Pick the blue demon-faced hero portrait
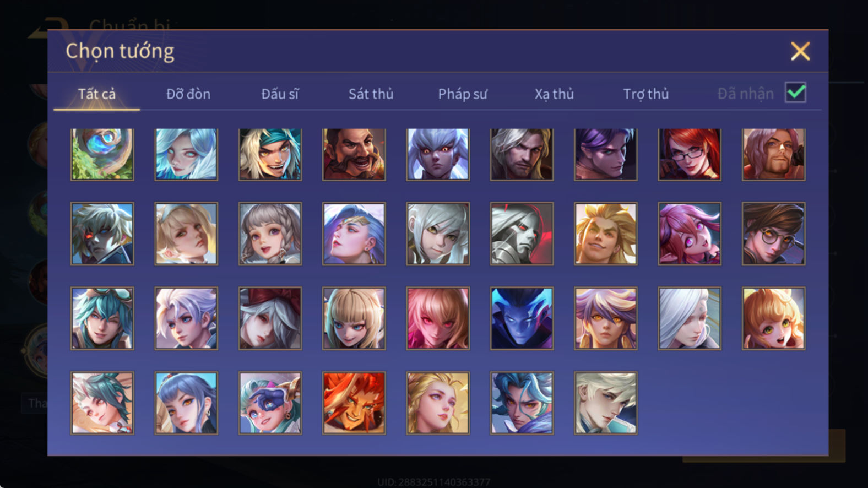Screen dimensions: 868x488 pos(522,318)
